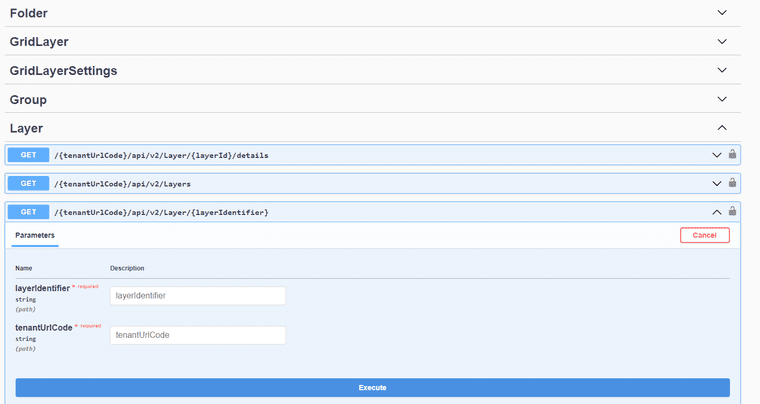Open the Folder section heading

tap(29, 13)
